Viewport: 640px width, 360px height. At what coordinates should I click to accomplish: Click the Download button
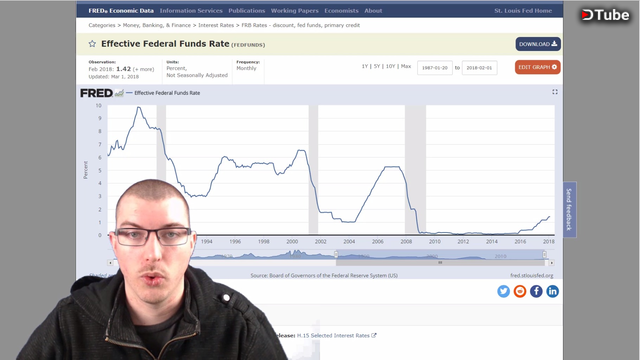coord(538,44)
